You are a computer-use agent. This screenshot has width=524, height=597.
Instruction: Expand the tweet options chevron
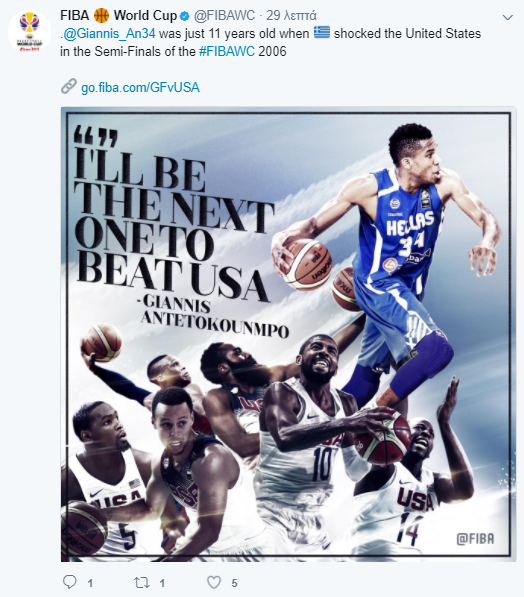click(x=507, y=17)
